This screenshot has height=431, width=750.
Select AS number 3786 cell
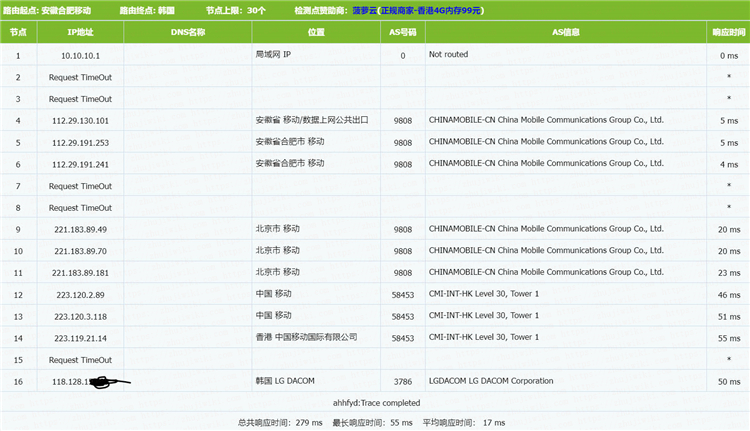pyautogui.click(x=403, y=382)
